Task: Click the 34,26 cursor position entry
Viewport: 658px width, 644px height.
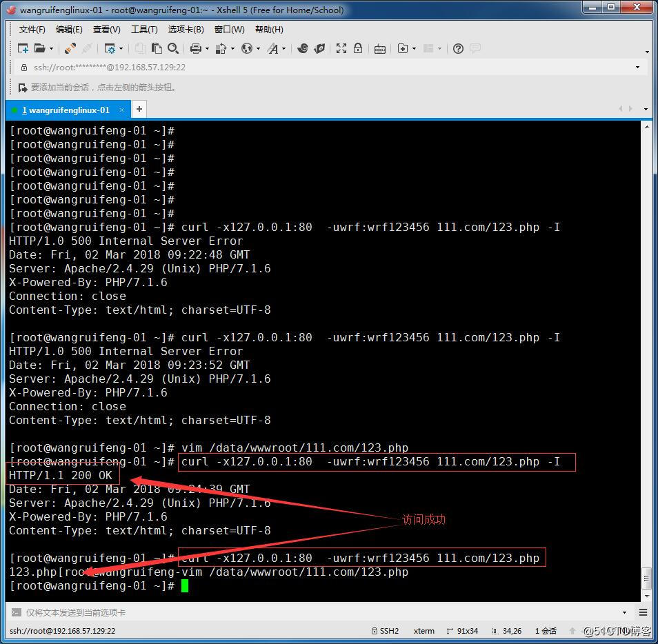Action: [x=507, y=631]
